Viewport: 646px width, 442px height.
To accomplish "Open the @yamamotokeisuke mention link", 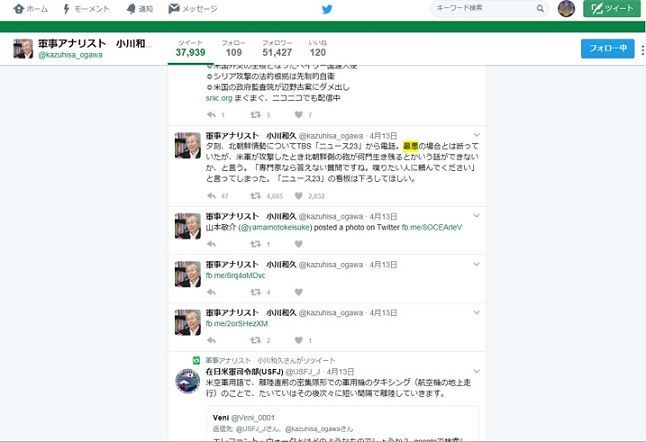I will (x=275, y=227).
